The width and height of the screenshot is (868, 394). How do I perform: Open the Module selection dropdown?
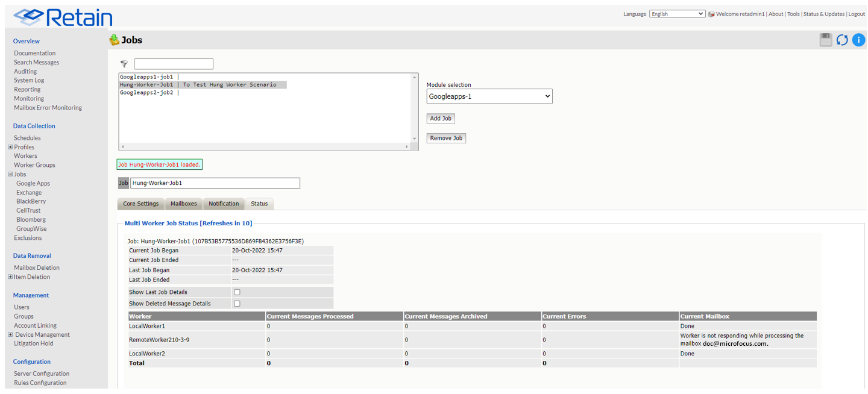tap(489, 96)
